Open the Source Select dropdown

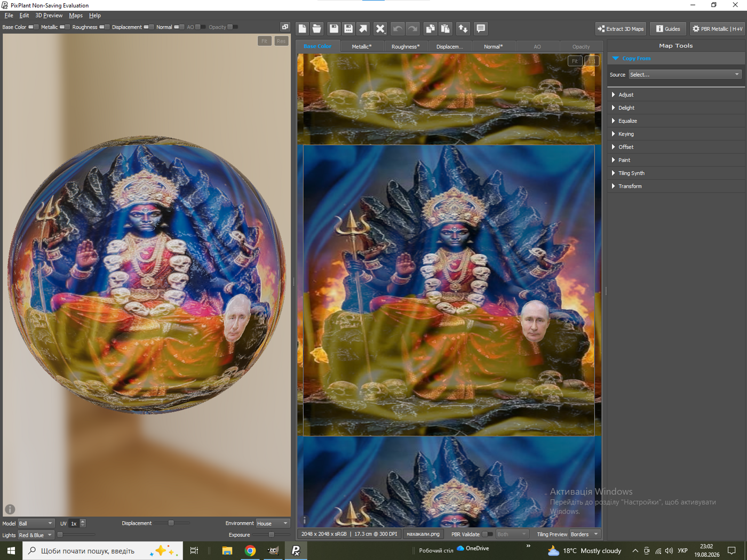coord(685,75)
